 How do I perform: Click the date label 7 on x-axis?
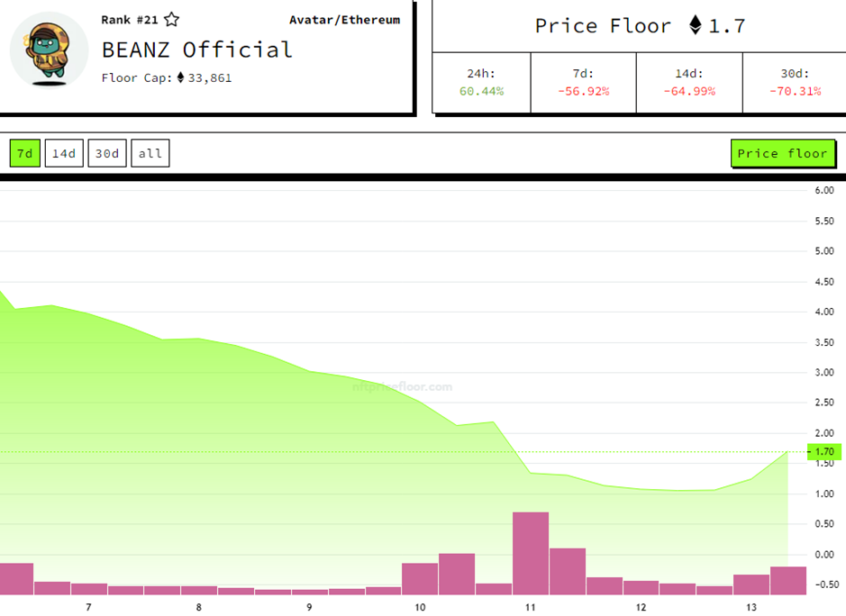coord(88,607)
